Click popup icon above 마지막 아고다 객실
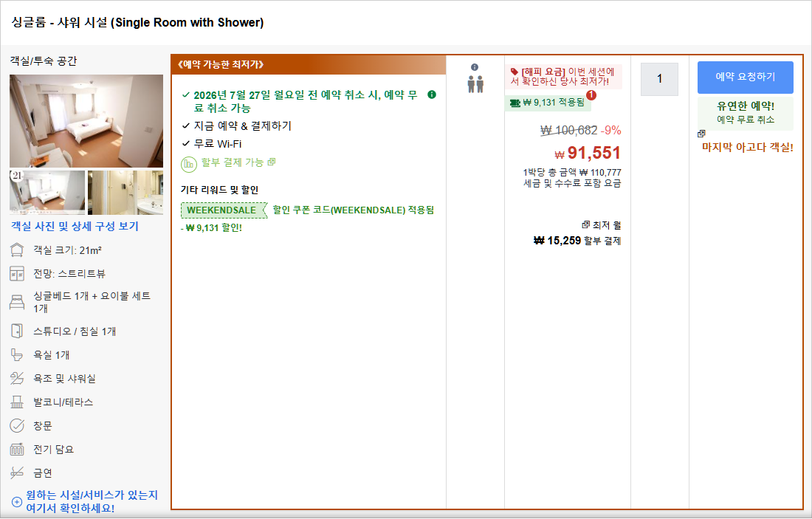The height and width of the screenshot is (519, 812). [702, 134]
